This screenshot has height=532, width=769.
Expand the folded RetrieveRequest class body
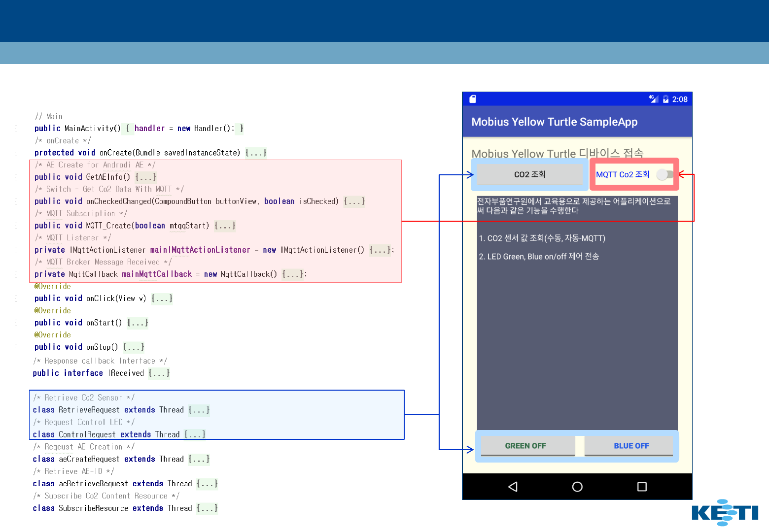coord(199,410)
